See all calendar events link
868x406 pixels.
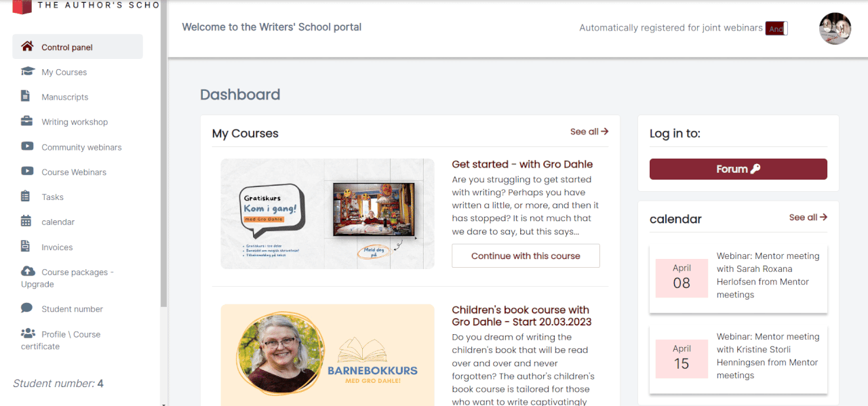coord(808,218)
